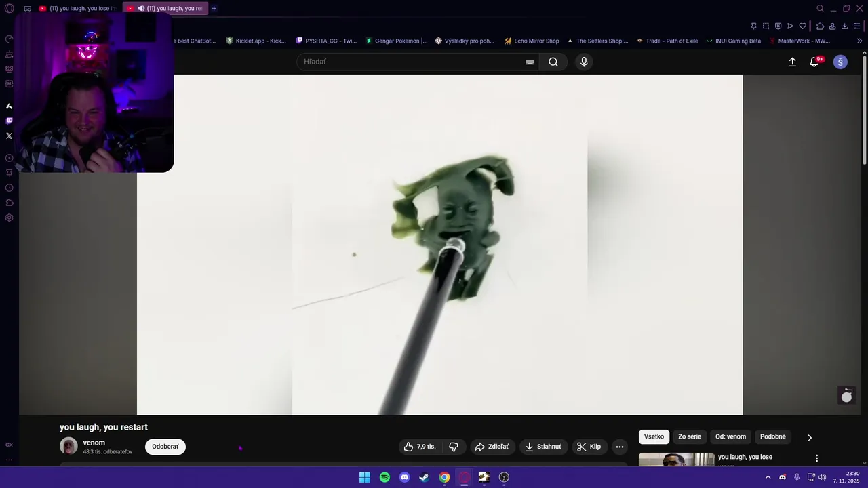
Task: Open The Settlers Shop bookmark
Action: 597,41
